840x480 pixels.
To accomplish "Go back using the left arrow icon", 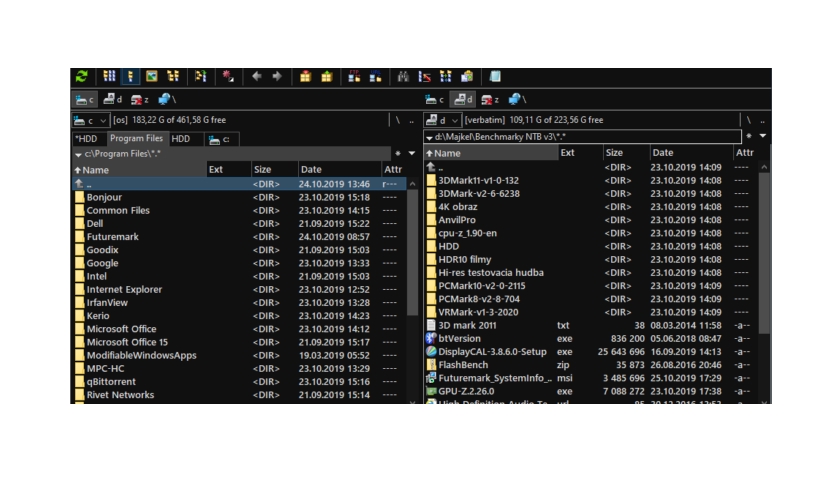I will pos(257,77).
